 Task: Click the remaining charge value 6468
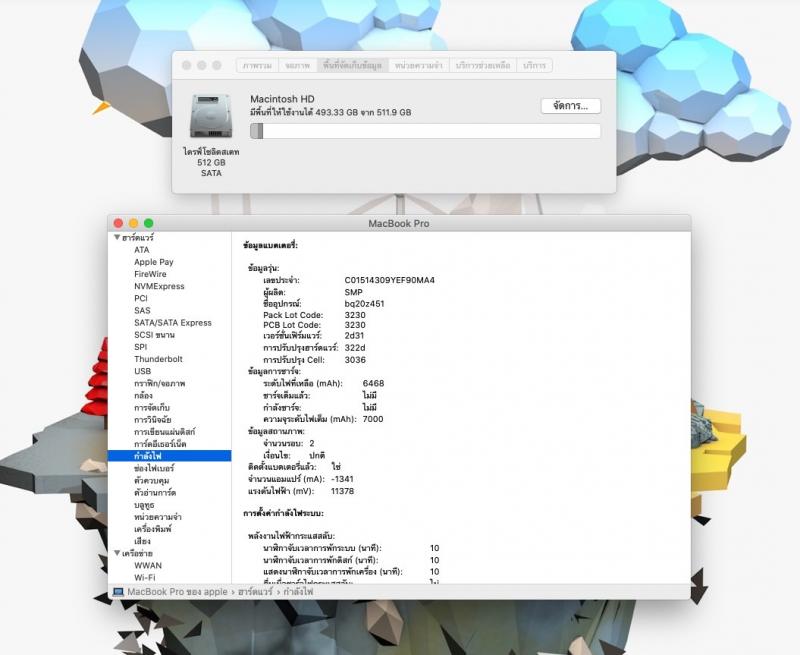click(373, 383)
